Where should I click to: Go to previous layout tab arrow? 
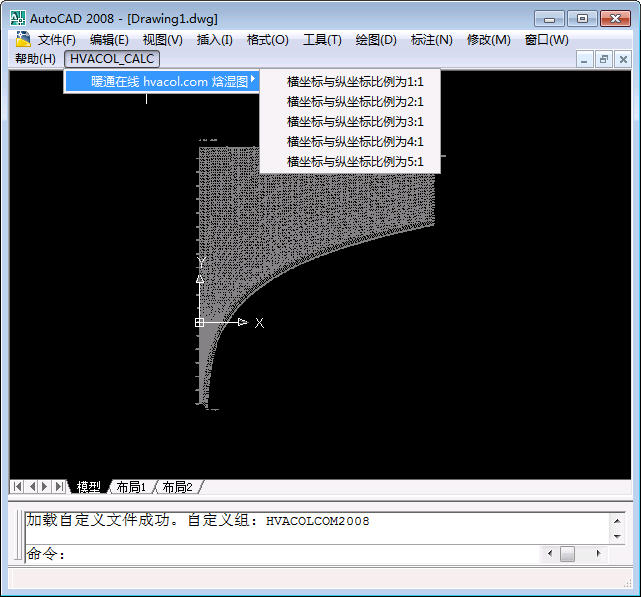point(31,487)
